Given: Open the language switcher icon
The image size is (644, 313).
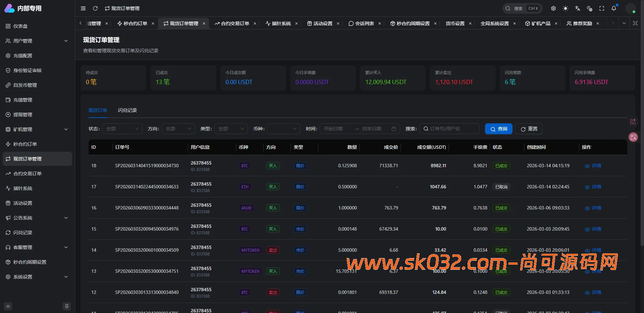Looking at the screenshot, I should (578, 8).
